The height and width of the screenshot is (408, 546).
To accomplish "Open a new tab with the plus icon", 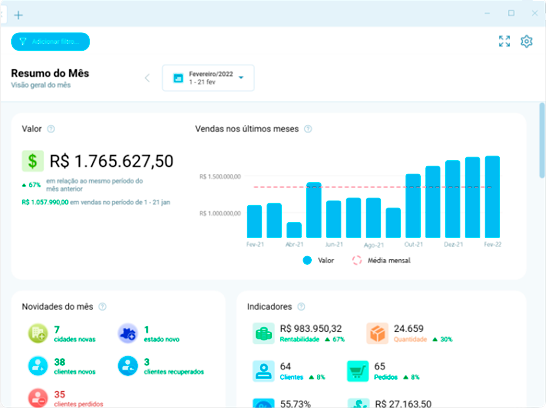I will pyautogui.click(x=18, y=15).
